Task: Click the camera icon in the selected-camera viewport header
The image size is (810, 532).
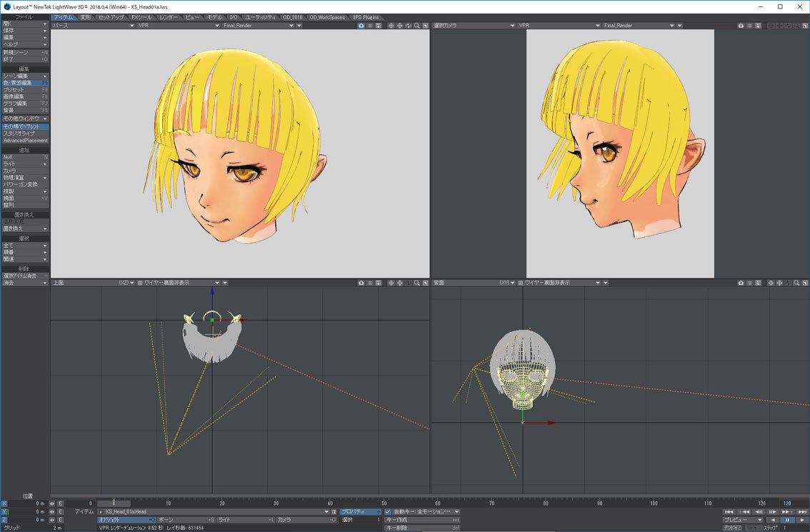Action: point(741,25)
